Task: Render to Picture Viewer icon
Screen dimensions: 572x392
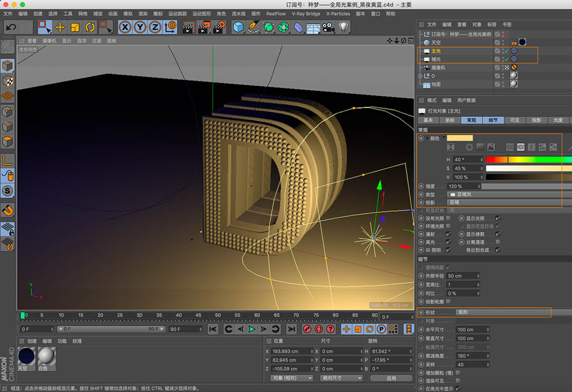Action: [x=203, y=27]
